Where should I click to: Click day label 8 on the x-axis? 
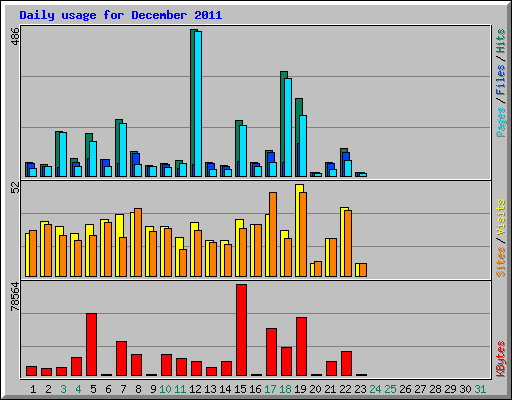pyautogui.click(x=138, y=389)
